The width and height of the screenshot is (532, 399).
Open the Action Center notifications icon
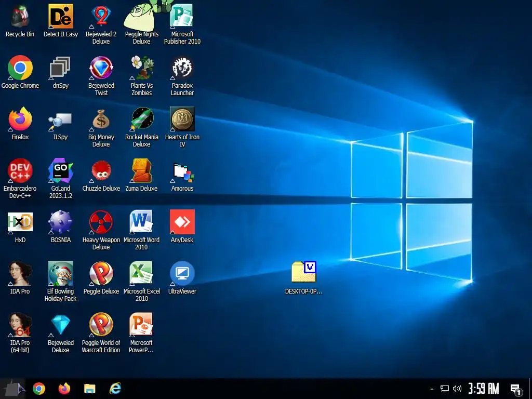coord(516,389)
